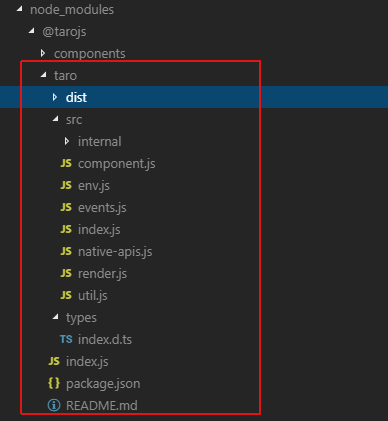The height and width of the screenshot is (421, 388).
Task: Click the JS icon of native-apis.js
Action: coord(66,251)
